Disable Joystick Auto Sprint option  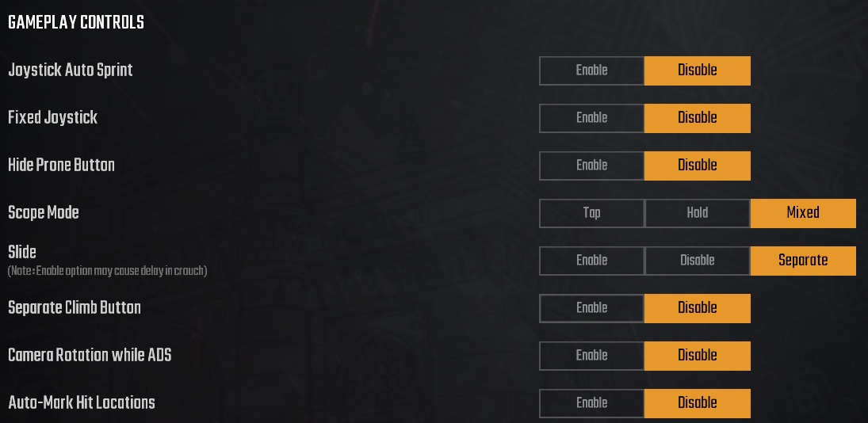697,70
